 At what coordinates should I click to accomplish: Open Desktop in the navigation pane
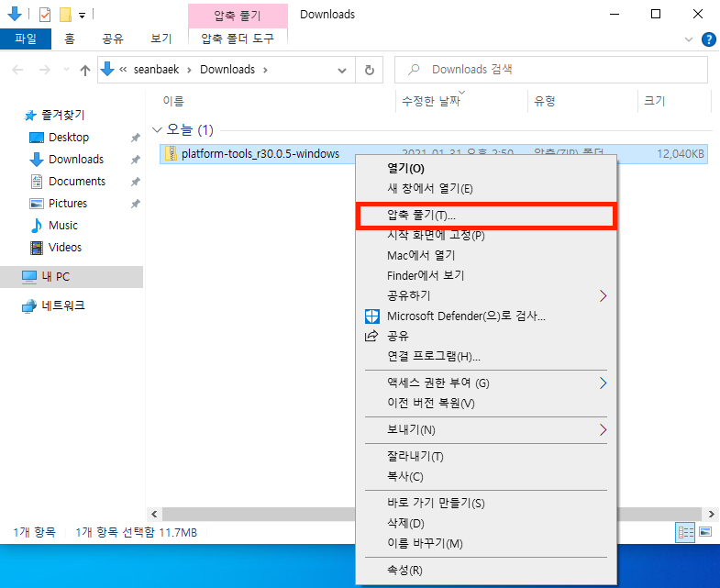[69, 138]
